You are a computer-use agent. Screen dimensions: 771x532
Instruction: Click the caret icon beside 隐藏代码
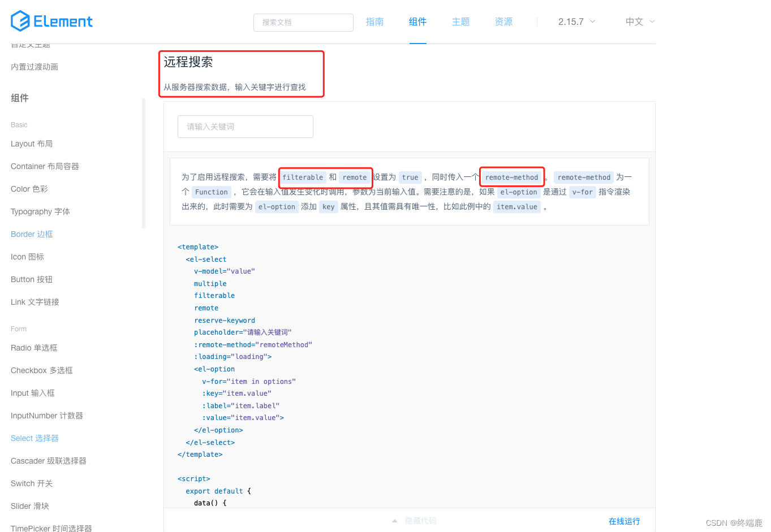coord(395,521)
